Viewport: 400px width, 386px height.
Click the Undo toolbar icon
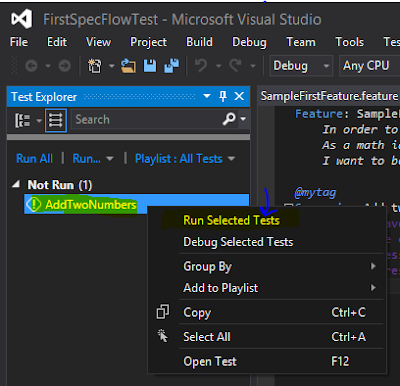[x=201, y=65]
